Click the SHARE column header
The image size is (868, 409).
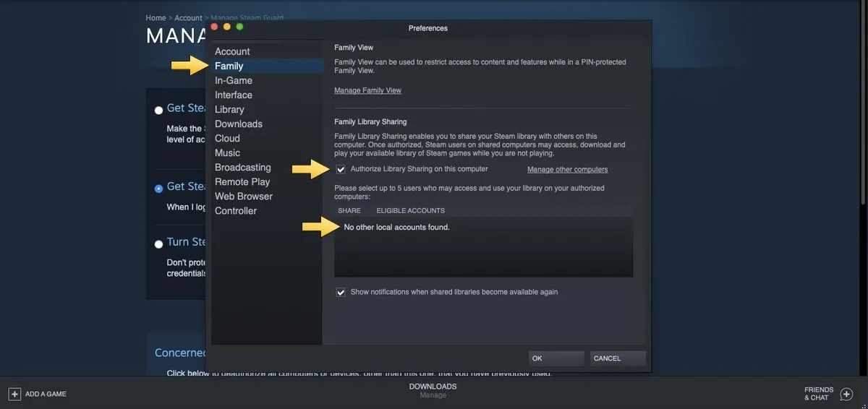point(349,210)
